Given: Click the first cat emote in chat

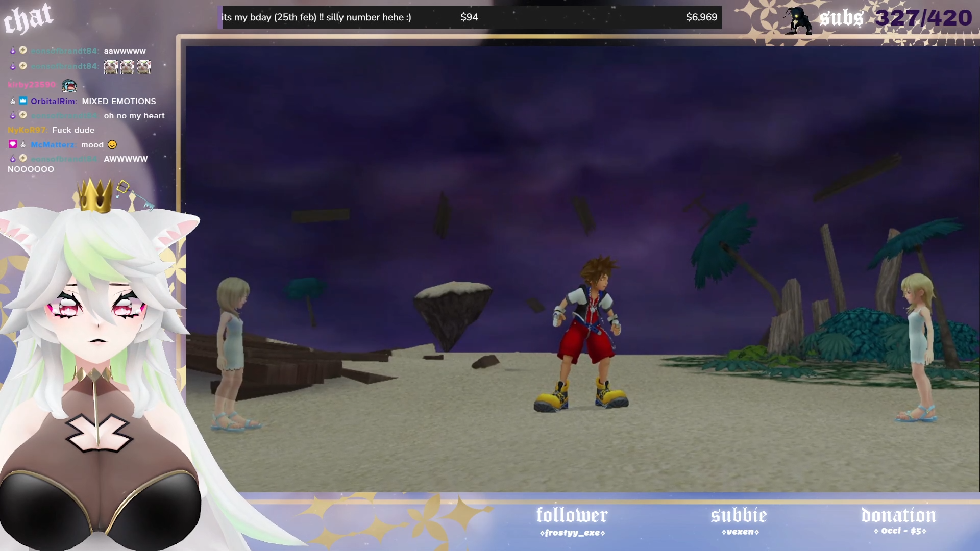Looking at the screenshot, I should [111, 67].
